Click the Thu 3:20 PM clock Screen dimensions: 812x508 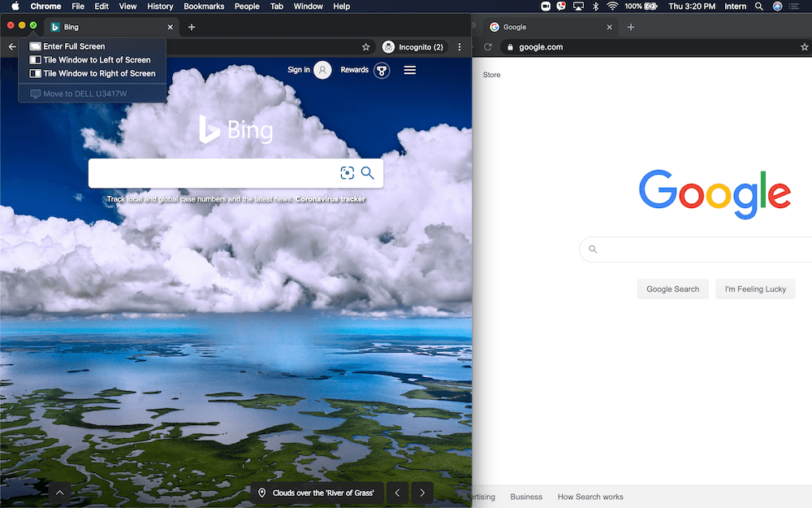(692, 7)
